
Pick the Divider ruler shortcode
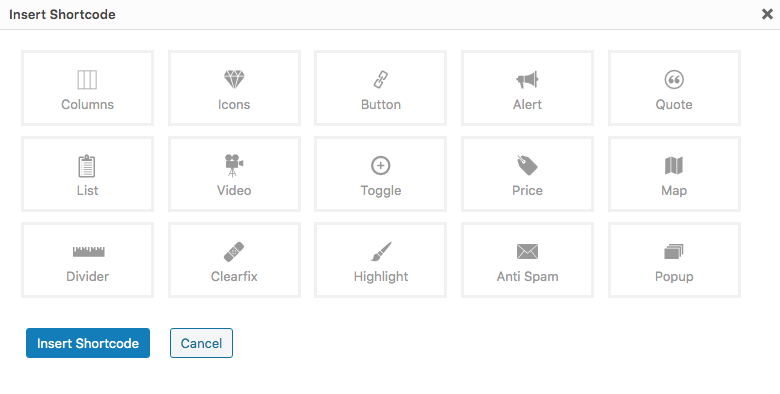[x=88, y=260]
